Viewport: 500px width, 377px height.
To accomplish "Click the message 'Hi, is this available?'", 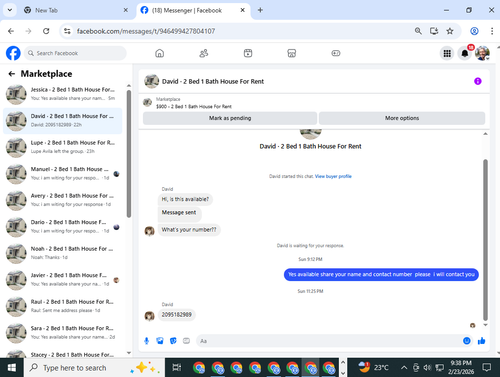I will pos(185,199).
